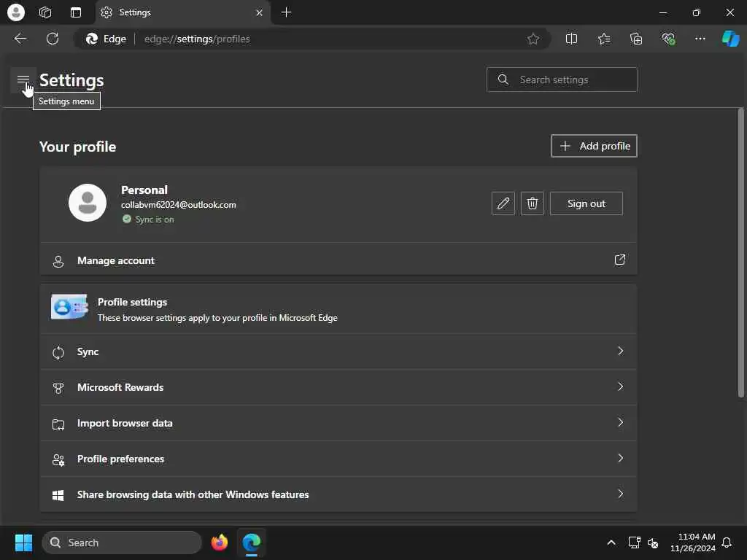Click the external link icon for Manage account
The width and height of the screenshot is (747, 560).
(x=619, y=260)
